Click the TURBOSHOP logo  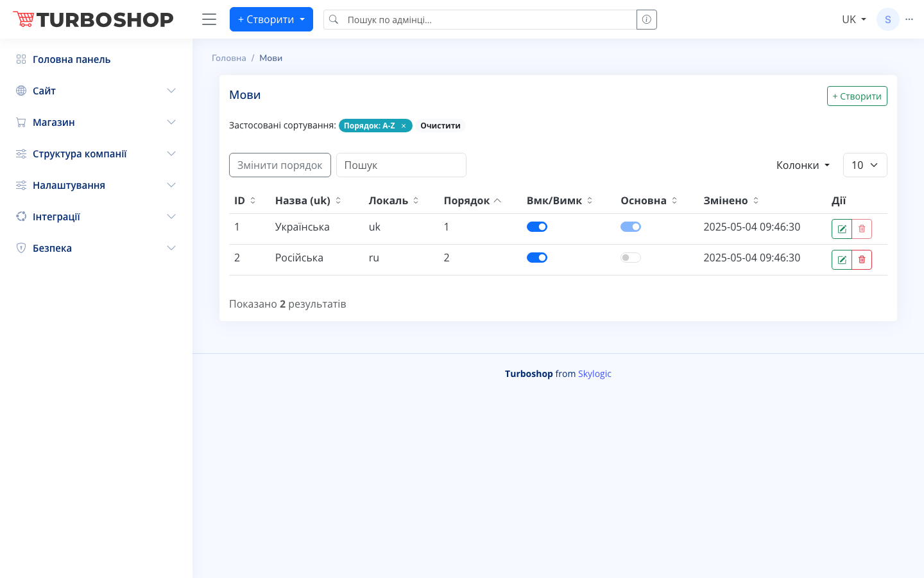(94, 19)
